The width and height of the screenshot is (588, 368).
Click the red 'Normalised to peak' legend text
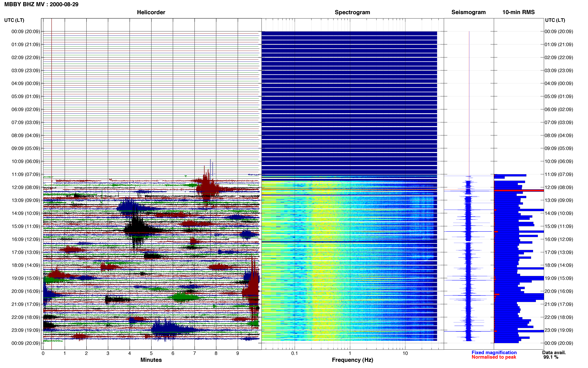click(494, 357)
